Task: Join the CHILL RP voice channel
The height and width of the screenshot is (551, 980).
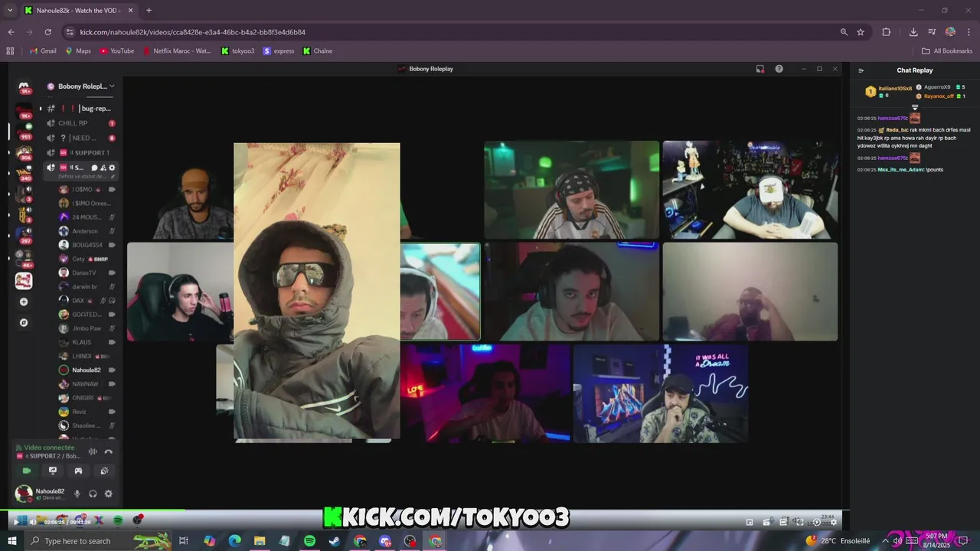Action: click(80, 123)
